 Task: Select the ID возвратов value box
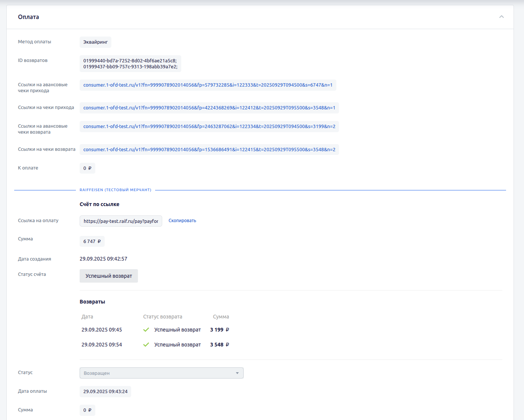click(x=130, y=64)
